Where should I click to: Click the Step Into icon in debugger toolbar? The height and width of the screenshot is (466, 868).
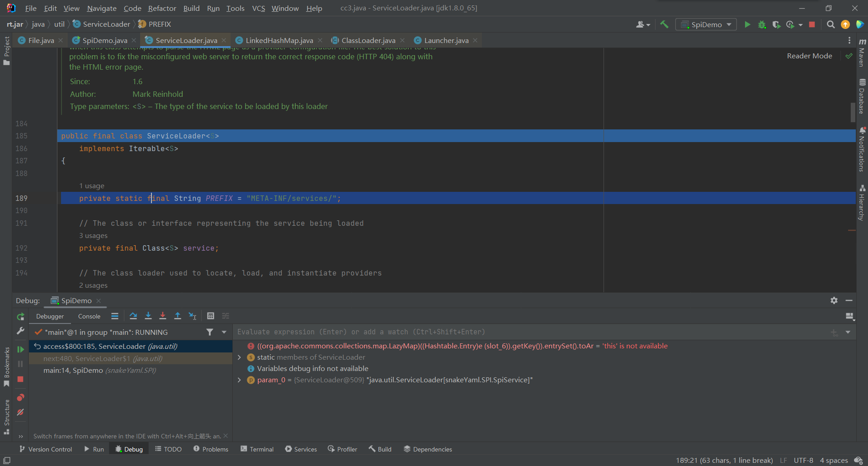pyautogui.click(x=148, y=316)
